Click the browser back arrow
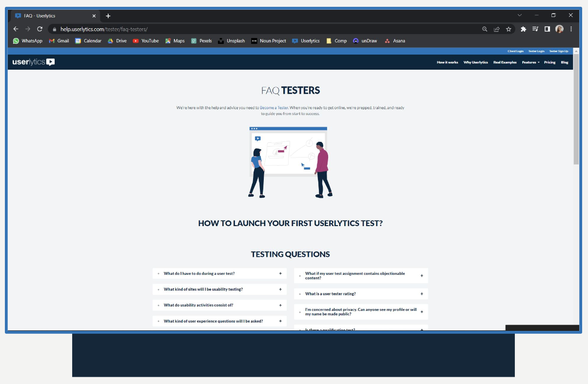This screenshot has width=588, height=384. (16, 29)
